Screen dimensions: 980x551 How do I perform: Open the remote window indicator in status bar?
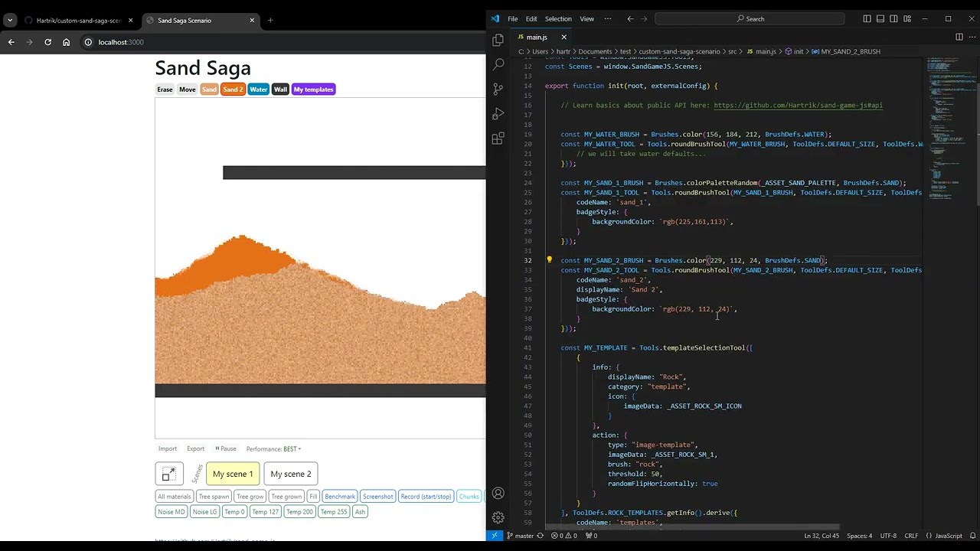coord(495,536)
